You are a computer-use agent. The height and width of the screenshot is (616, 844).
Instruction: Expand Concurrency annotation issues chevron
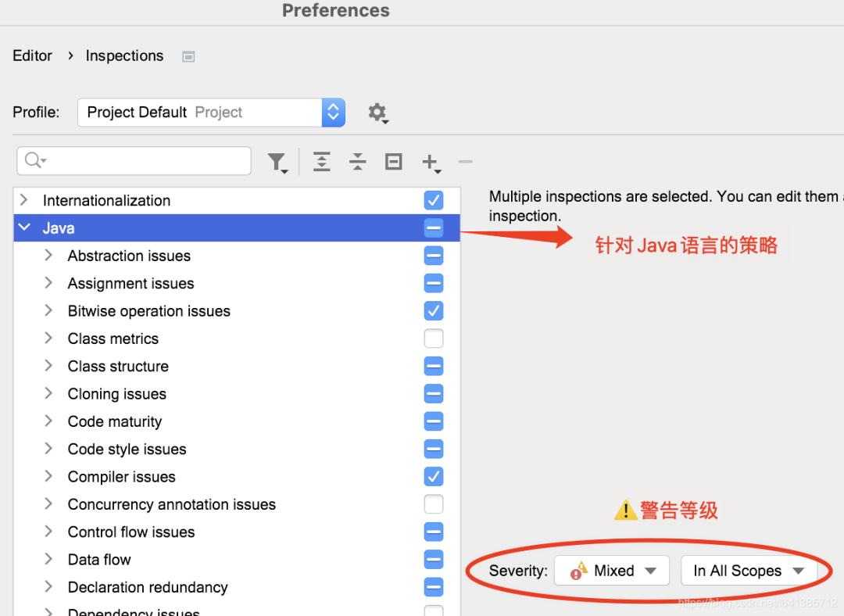pos(48,503)
